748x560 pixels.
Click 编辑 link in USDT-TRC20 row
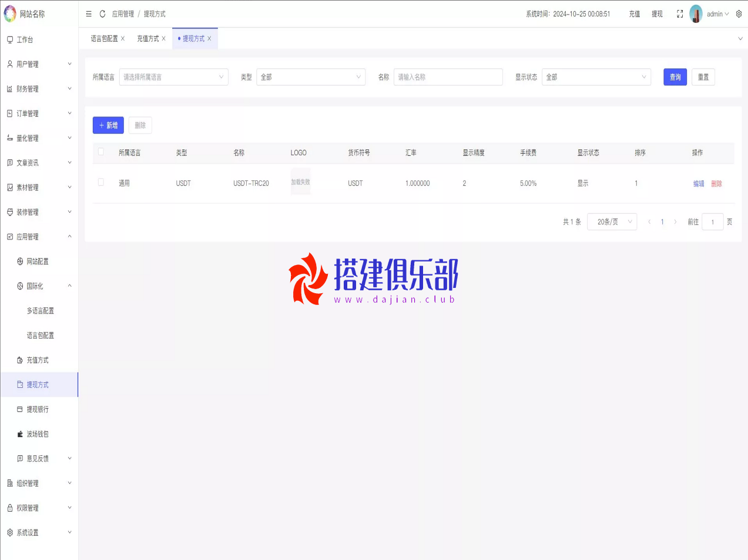pos(699,184)
